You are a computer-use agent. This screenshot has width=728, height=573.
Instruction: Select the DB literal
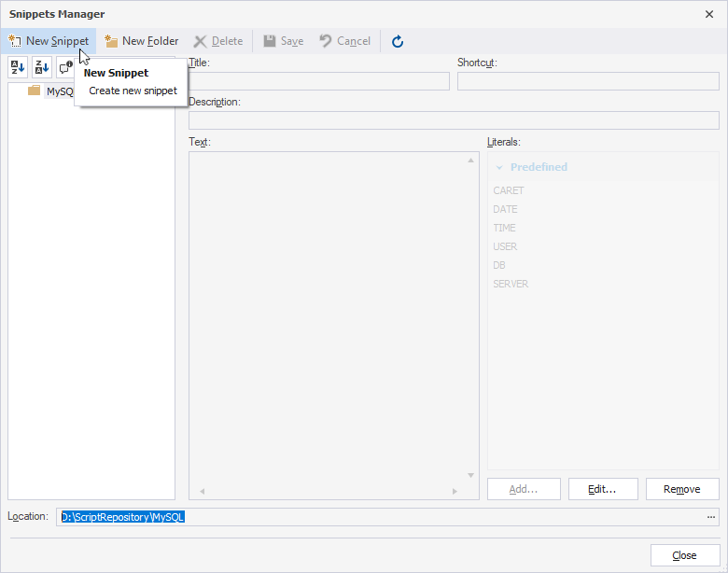coord(499,265)
